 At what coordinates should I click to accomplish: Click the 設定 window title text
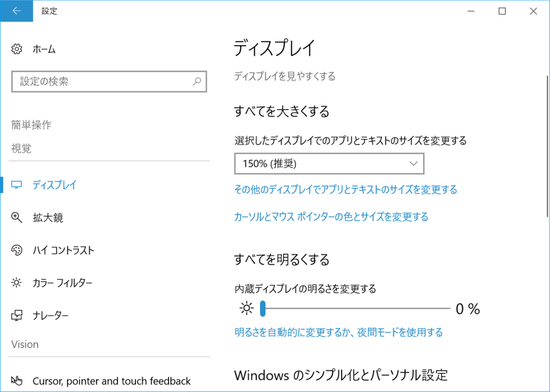click(49, 11)
